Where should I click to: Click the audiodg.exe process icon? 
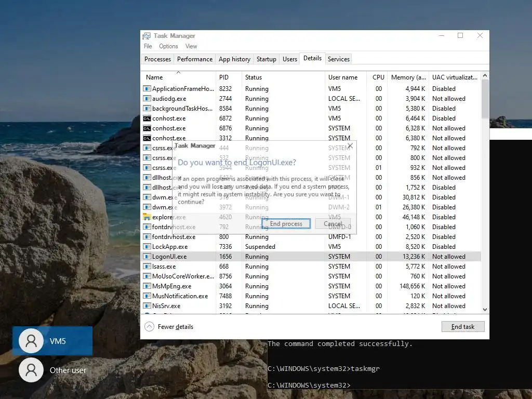click(x=147, y=98)
